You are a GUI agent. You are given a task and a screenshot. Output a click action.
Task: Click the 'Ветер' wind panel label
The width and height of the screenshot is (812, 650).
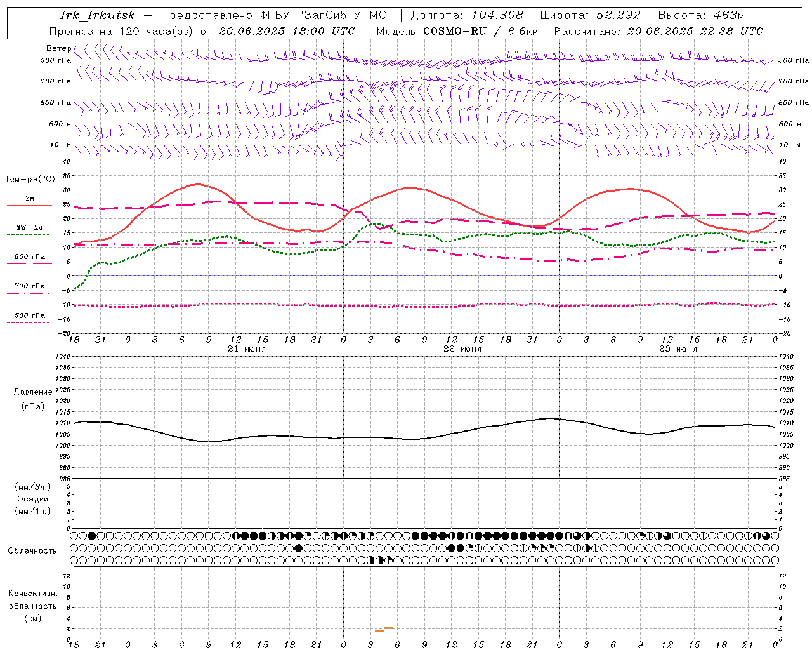(59, 48)
